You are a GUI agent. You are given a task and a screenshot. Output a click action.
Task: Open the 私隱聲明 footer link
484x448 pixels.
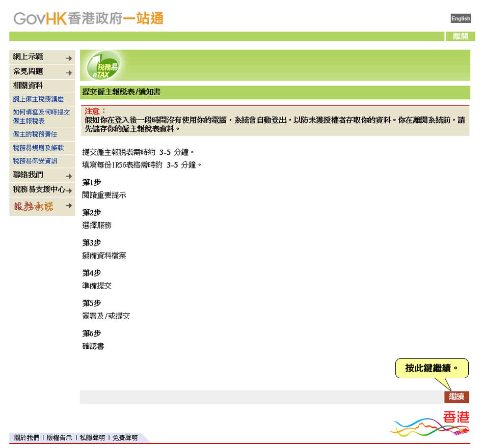click(92, 437)
